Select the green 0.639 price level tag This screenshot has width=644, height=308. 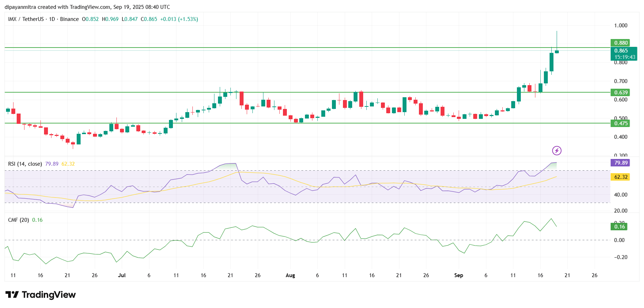click(620, 93)
